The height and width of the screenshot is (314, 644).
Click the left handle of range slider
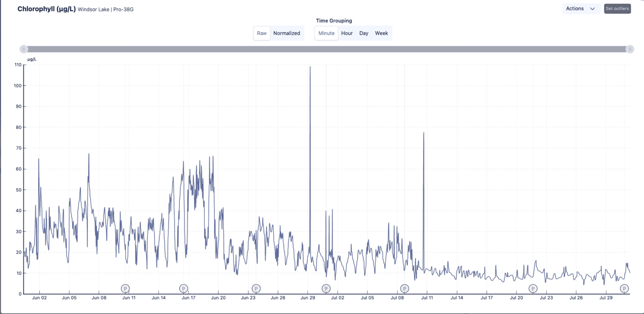[24, 49]
